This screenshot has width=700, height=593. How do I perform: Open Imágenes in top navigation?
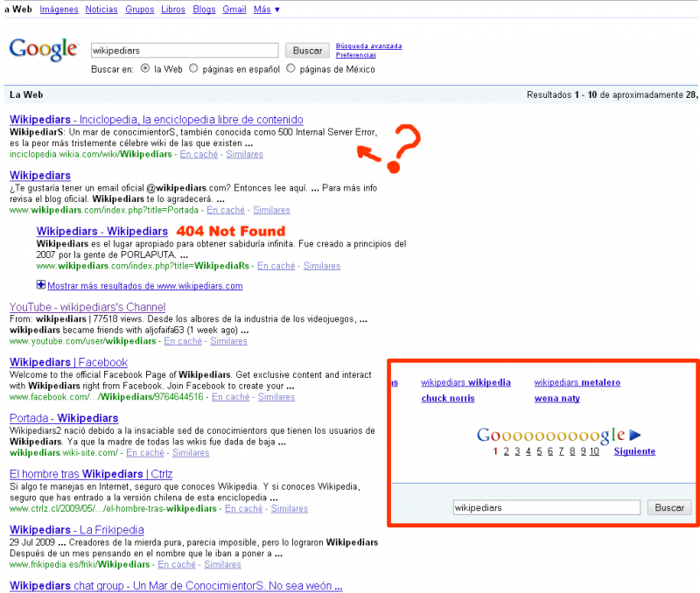point(59,10)
